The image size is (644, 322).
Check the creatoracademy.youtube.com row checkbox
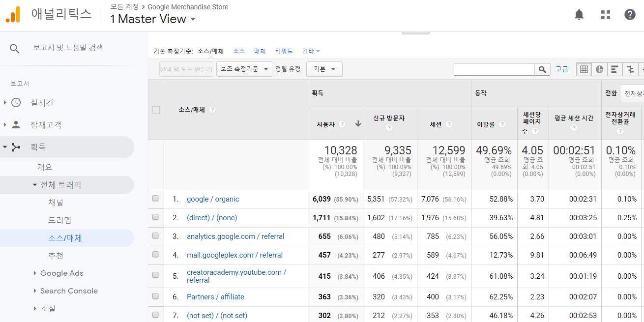(155, 276)
